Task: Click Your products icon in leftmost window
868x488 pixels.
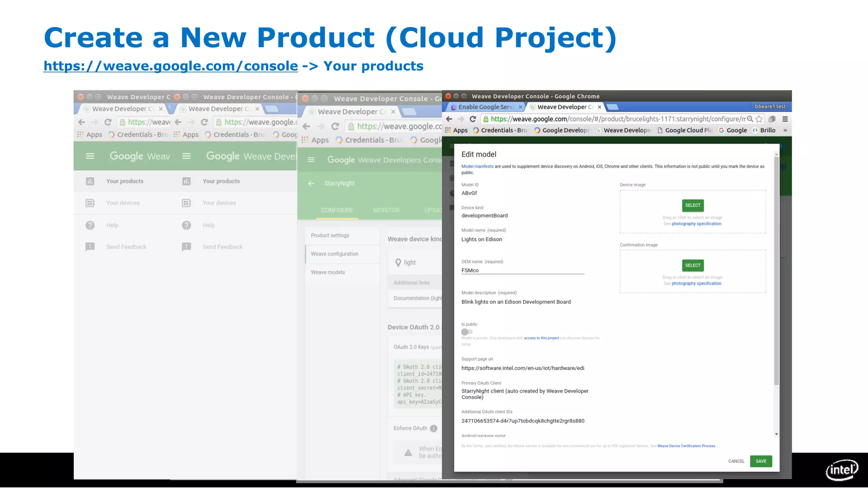Action: click(90, 181)
